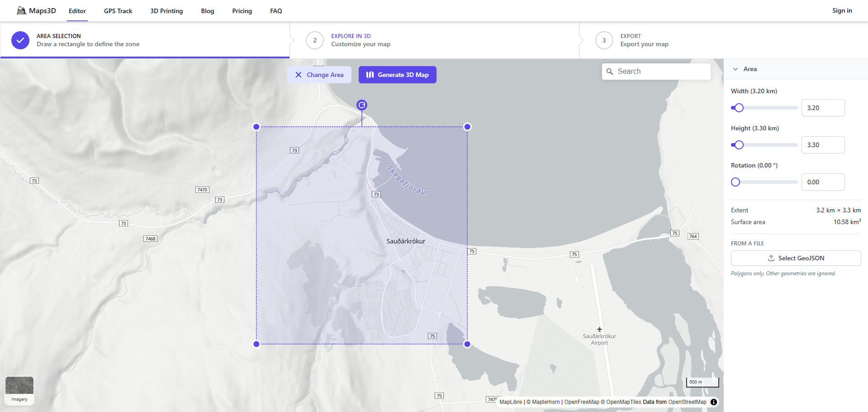Go to 3D Printing page
Viewport: 868px width, 412px height.
point(166,11)
